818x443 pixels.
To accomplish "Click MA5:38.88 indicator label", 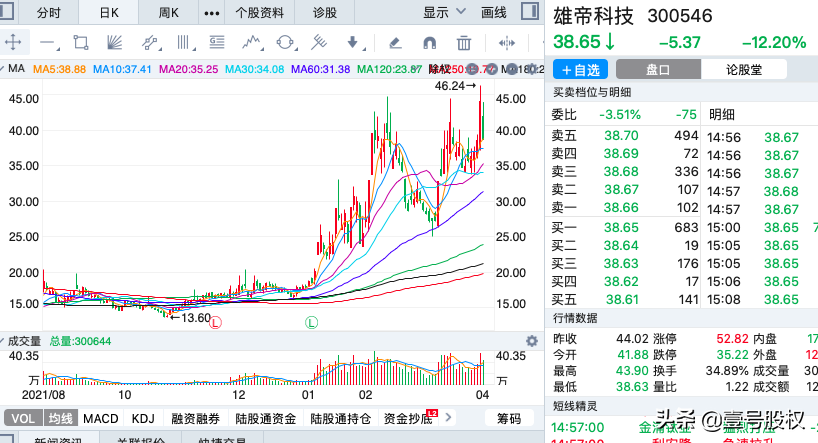I will coord(59,69).
